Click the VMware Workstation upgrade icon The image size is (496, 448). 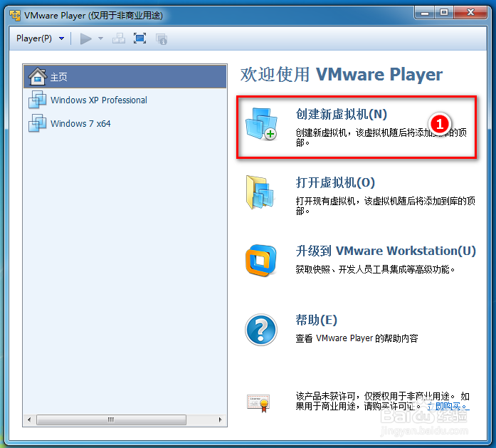tap(261, 260)
